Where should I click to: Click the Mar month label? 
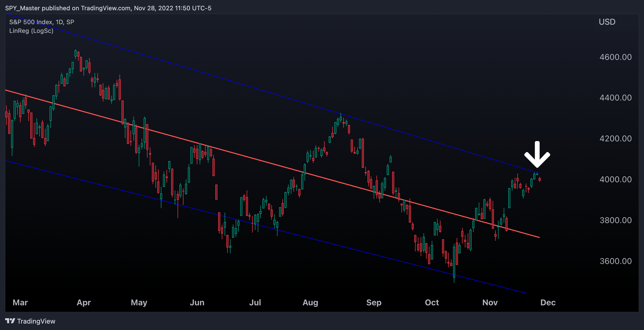click(20, 302)
